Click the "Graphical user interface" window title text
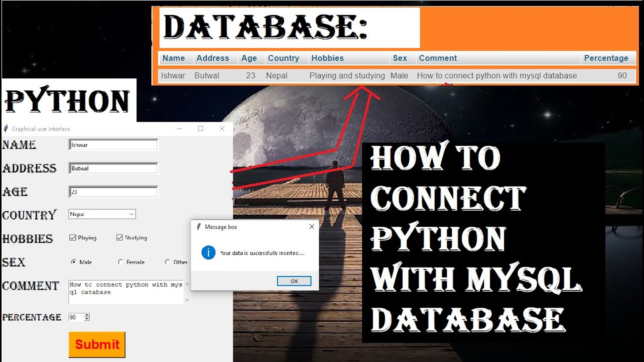Image resolution: width=644 pixels, height=362 pixels. point(41,129)
